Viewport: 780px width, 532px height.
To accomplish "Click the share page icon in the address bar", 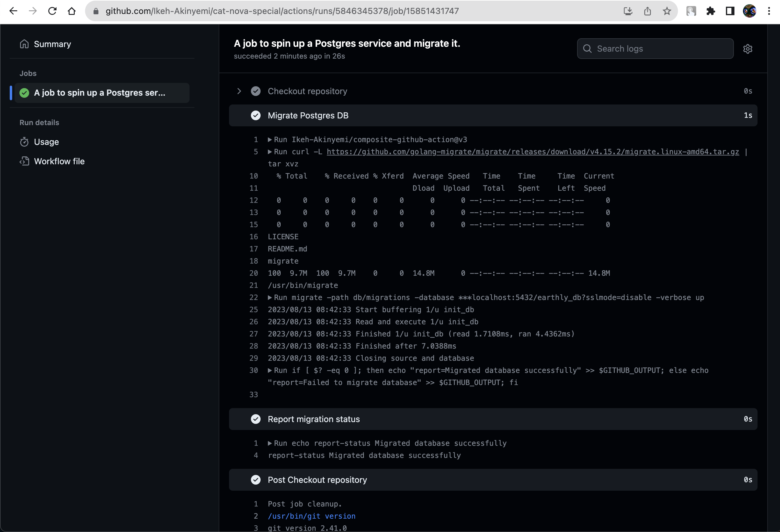I will [x=648, y=11].
